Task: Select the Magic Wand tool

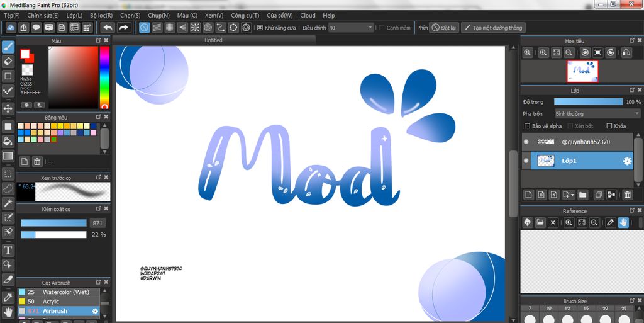Action: click(8, 203)
